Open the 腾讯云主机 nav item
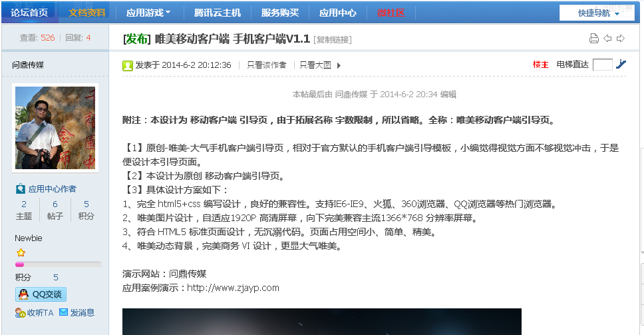Viewport: 644px width, 335px height. coord(218,13)
